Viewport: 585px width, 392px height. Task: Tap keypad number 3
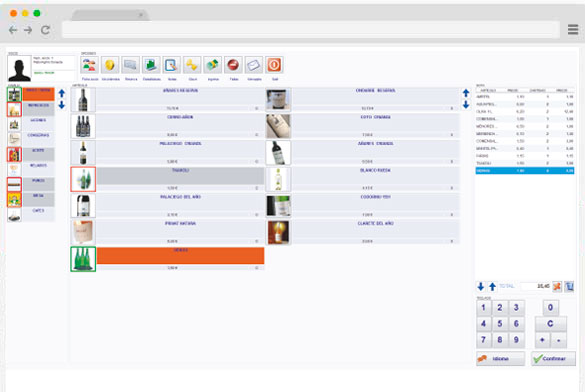click(x=516, y=307)
